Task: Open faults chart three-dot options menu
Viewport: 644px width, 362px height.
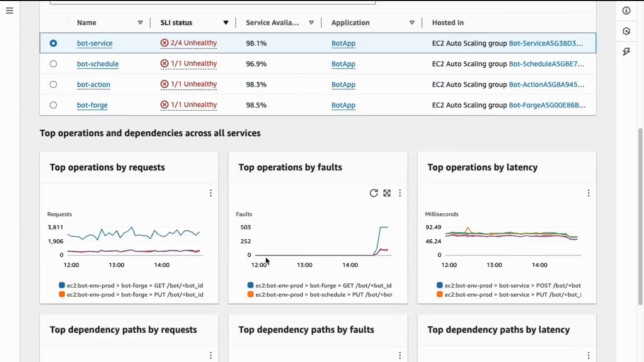Action: point(400,193)
